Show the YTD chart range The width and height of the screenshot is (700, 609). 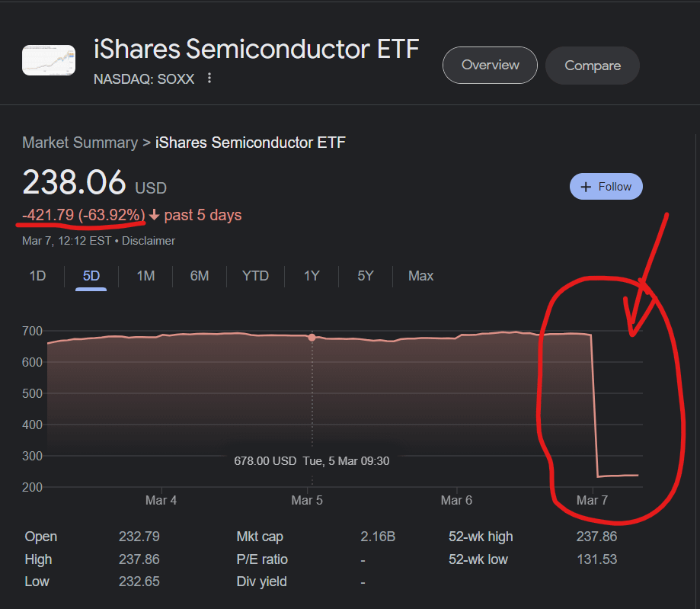(x=255, y=276)
